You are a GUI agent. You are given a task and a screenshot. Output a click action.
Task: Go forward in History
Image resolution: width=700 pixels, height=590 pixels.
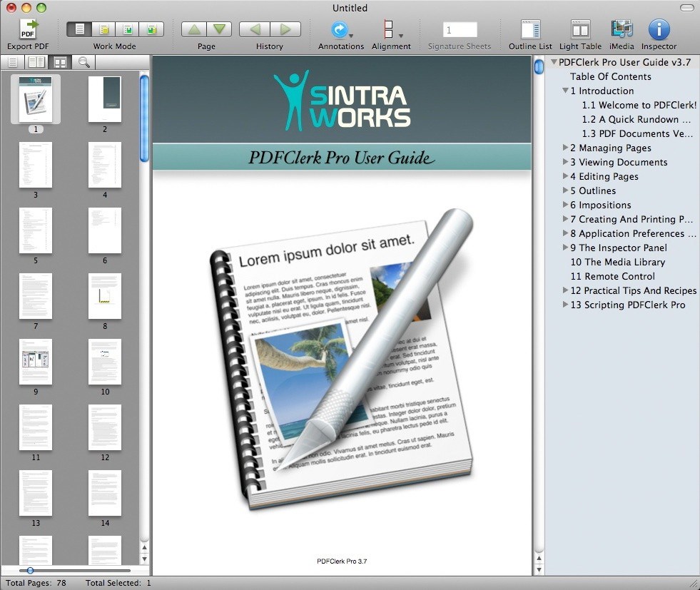coord(285,29)
